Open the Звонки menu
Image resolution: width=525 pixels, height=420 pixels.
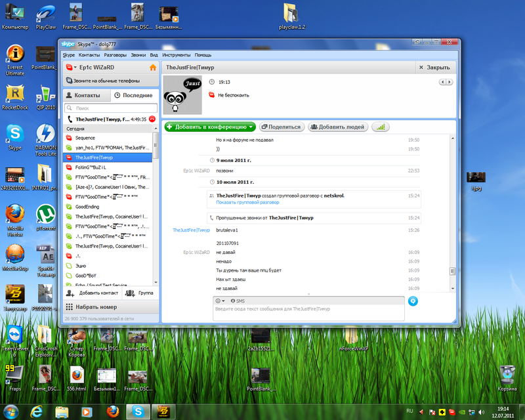click(138, 55)
